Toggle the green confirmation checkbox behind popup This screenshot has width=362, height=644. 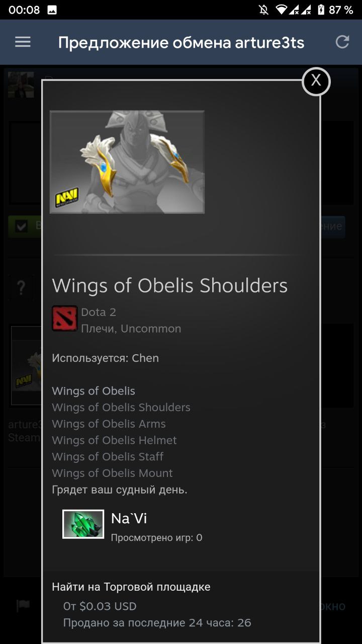(x=22, y=226)
